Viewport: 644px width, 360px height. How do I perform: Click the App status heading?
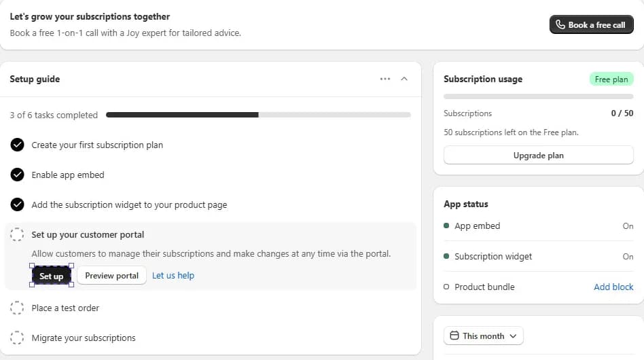click(x=466, y=204)
